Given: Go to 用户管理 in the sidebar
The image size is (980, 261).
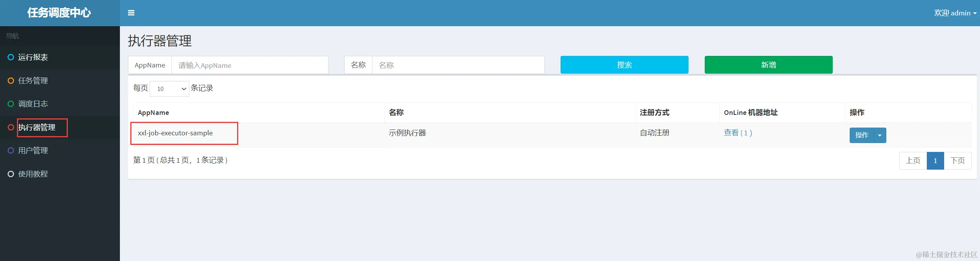Looking at the screenshot, I should (60, 150).
